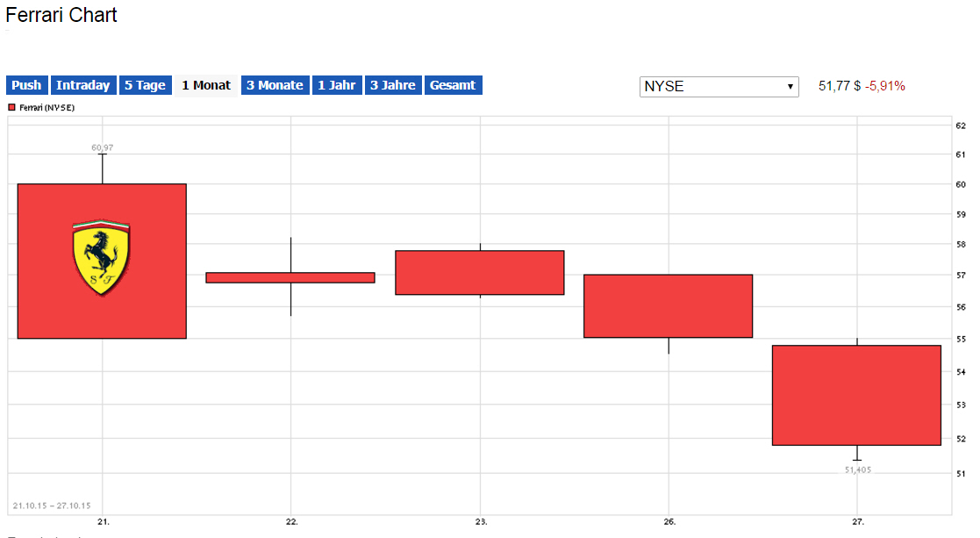980x538 pixels.
Task: Switch to the Intraday tab
Action: click(83, 85)
